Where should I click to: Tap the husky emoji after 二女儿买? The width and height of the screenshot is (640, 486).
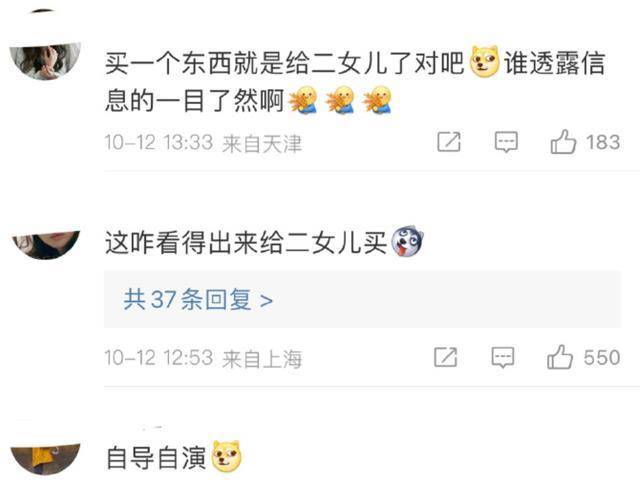pos(407,242)
